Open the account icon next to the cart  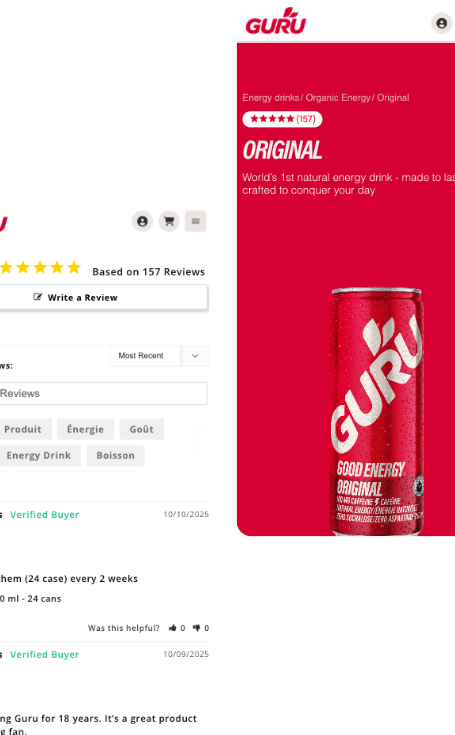click(142, 221)
